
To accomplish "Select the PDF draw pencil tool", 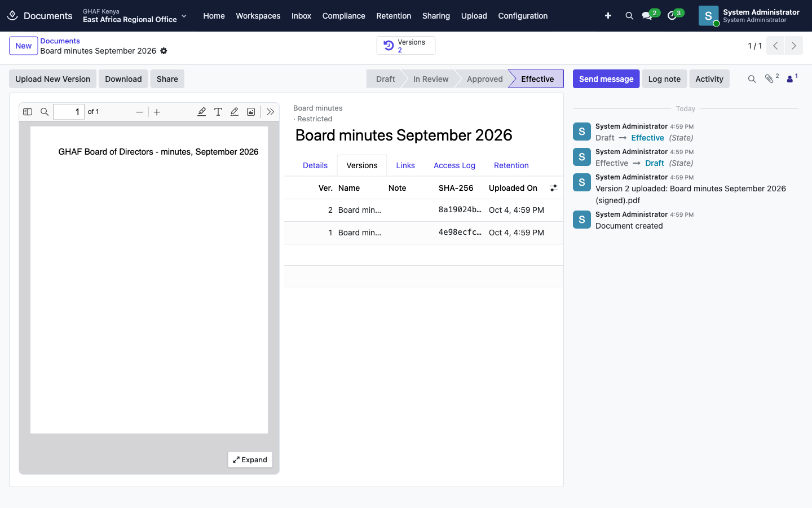I will click(235, 112).
